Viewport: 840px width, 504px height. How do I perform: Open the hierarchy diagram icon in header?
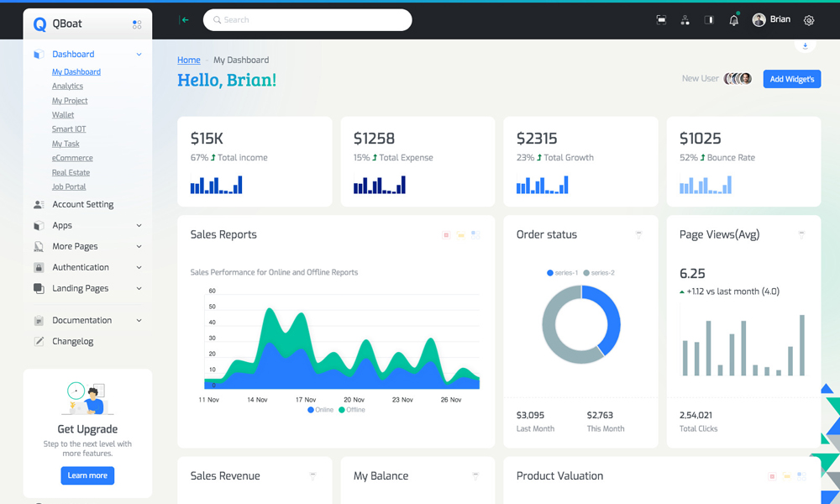click(685, 20)
